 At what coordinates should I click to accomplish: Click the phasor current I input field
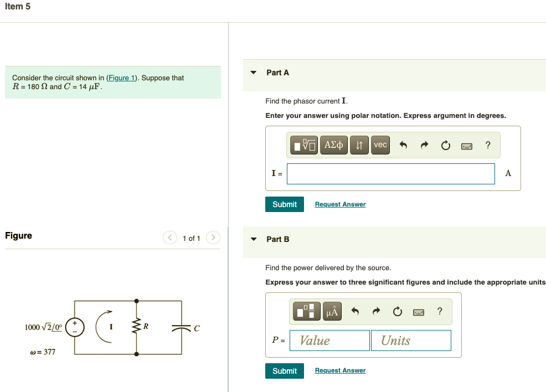pos(391,174)
